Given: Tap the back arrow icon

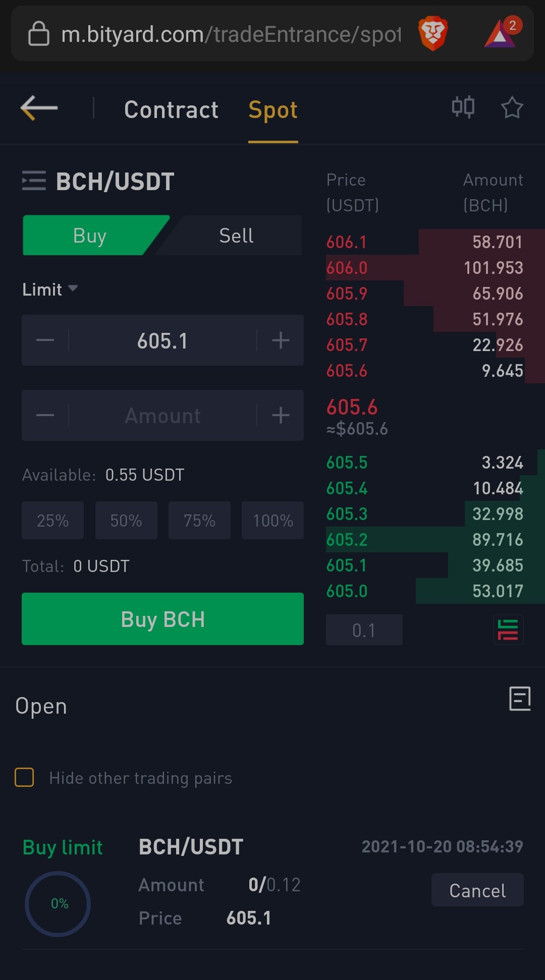Looking at the screenshot, I should 39,108.
